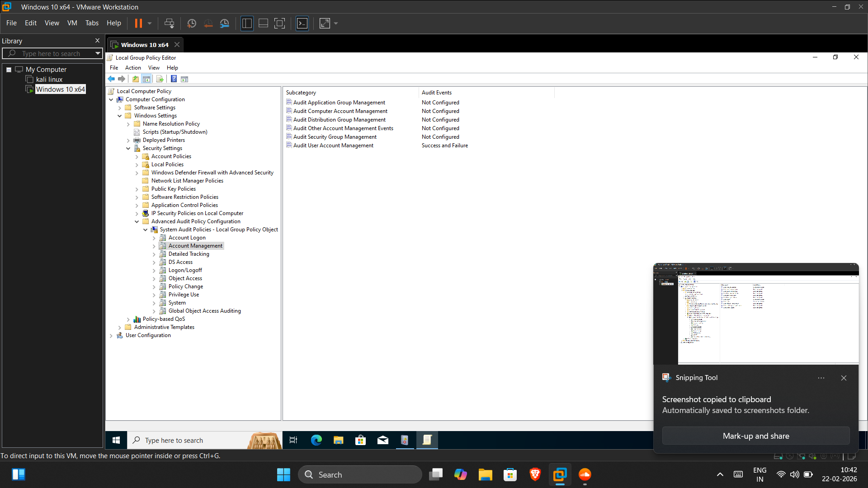Toggle show/hide action pane icon
The height and width of the screenshot is (488, 868).
(184, 79)
